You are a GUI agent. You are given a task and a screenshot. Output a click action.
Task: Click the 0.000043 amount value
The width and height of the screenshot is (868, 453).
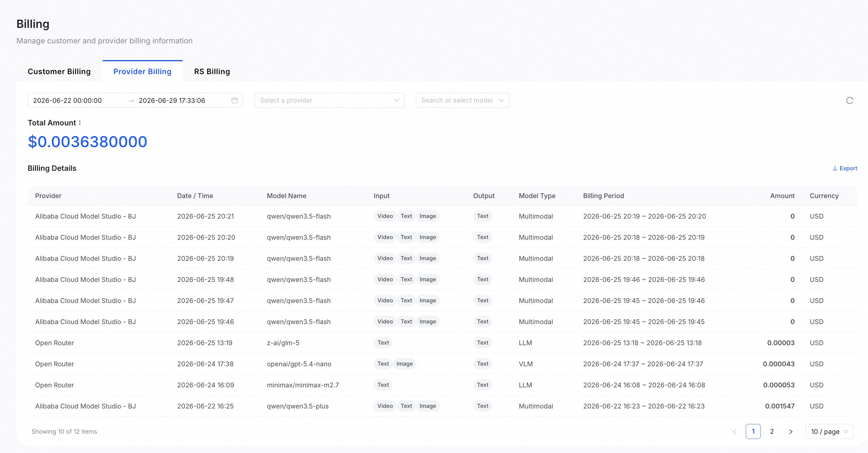pyautogui.click(x=779, y=364)
